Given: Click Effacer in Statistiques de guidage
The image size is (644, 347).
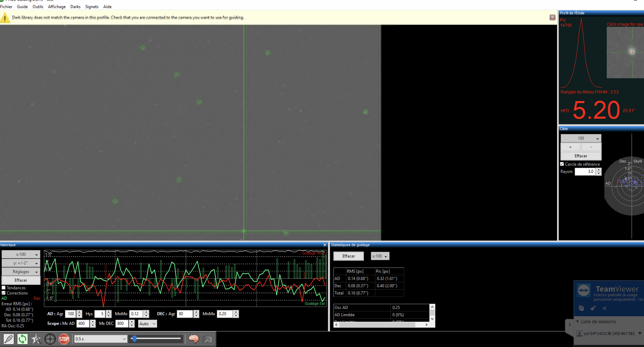Looking at the screenshot, I should [348, 256].
